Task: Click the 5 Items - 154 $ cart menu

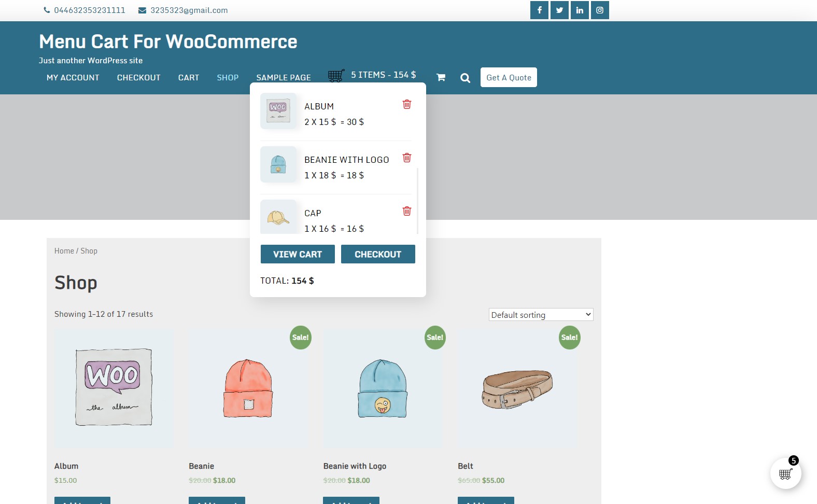Action: 384,75
